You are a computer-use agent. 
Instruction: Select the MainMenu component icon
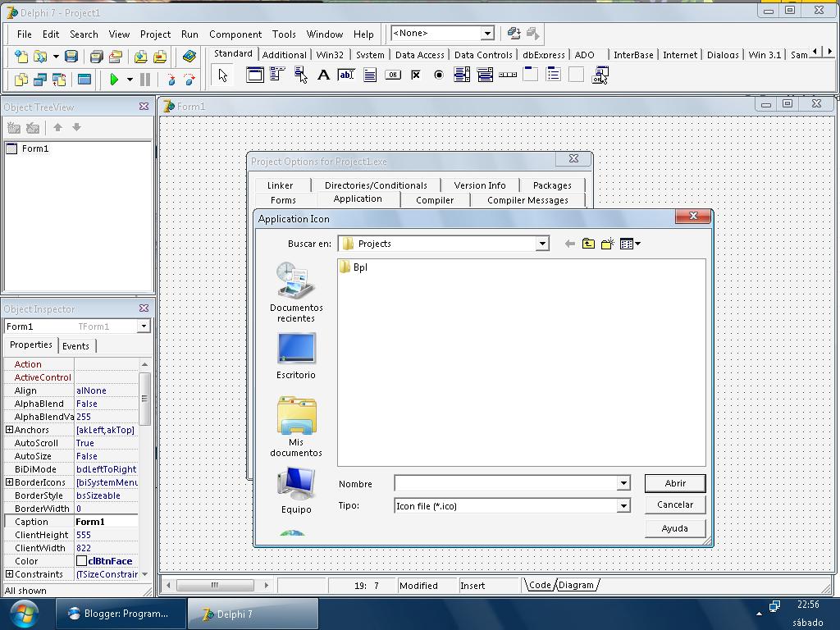(x=277, y=75)
